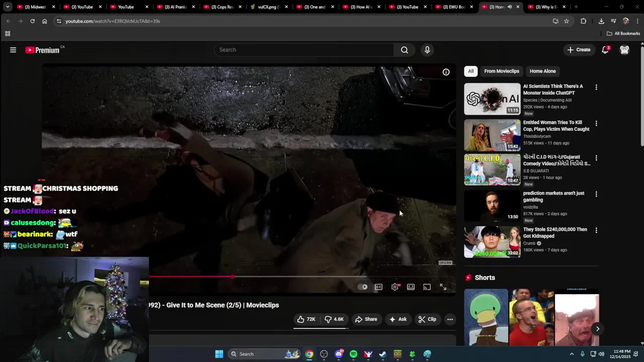This screenshot has width=644, height=362.
Task: Click the search magnifier button
Action: pyautogui.click(x=405, y=50)
